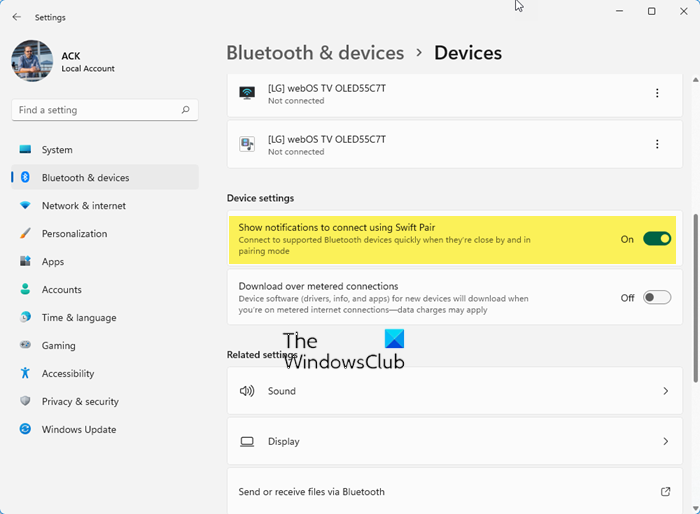Viewport: 700px width, 514px height.
Task: Click the Find a setting search box
Action: pos(96,110)
